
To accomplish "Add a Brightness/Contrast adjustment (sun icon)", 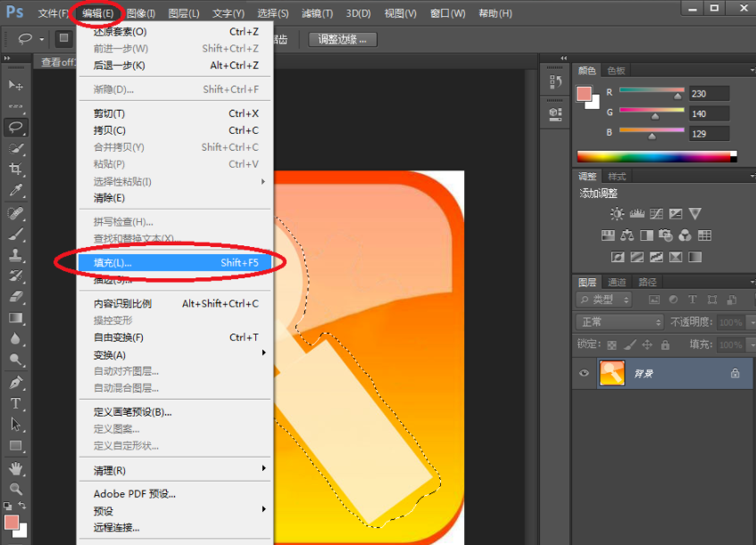I will pyautogui.click(x=617, y=214).
